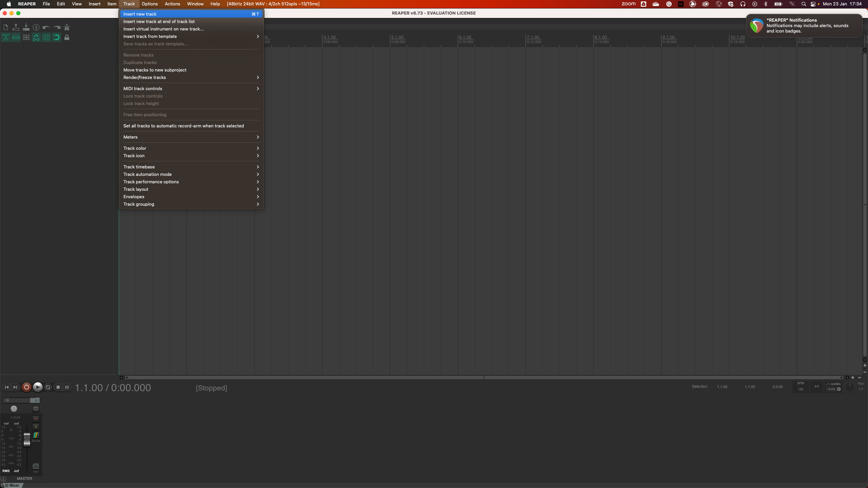
Task: Open the Envelopes submenu
Action: [x=191, y=197]
